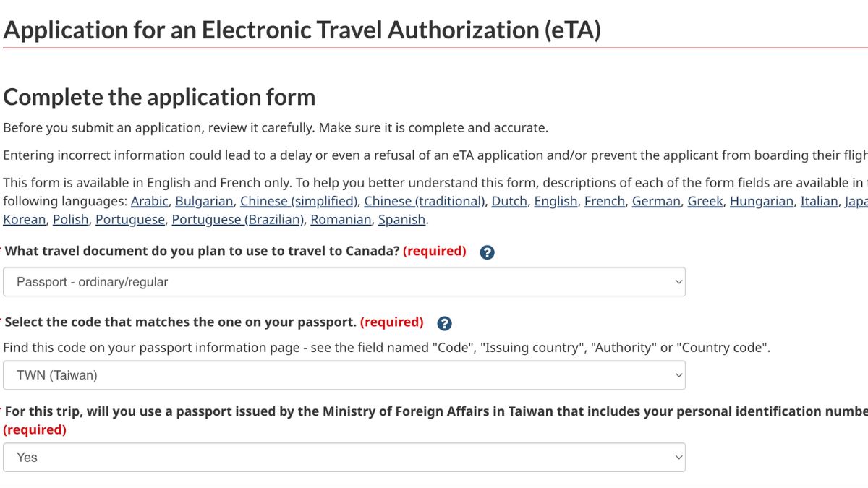View Italian form field descriptions
Screen dimensions: 868x488
[x=819, y=202]
